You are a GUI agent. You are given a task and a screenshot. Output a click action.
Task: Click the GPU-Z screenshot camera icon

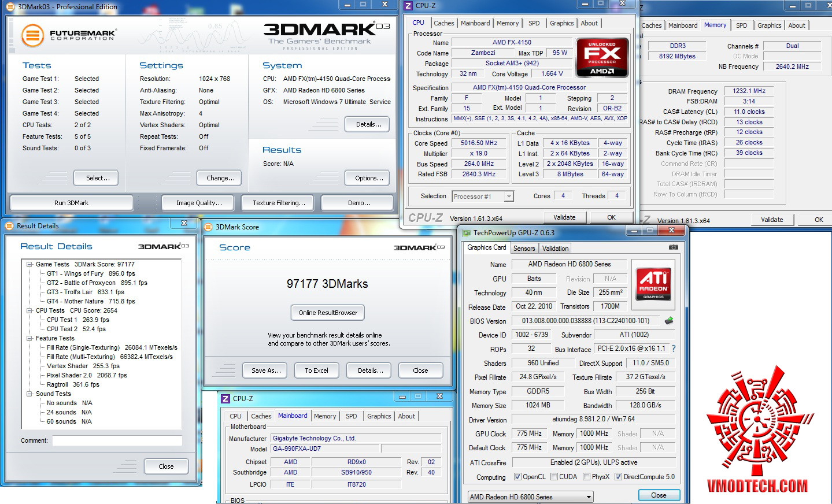click(x=673, y=247)
